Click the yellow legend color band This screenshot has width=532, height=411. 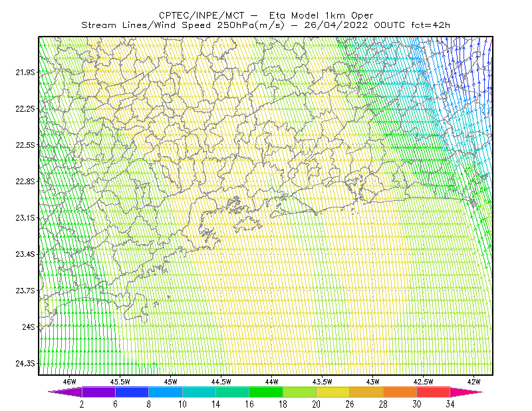pos(333,392)
